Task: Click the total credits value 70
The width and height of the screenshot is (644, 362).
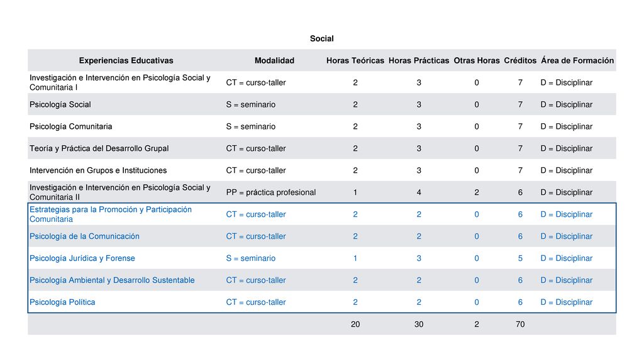Action: pyautogui.click(x=520, y=324)
